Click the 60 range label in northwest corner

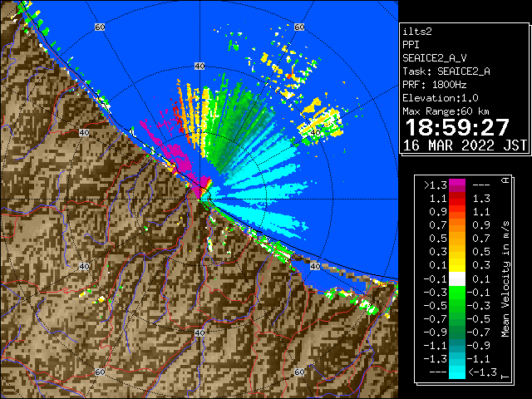click(100, 27)
